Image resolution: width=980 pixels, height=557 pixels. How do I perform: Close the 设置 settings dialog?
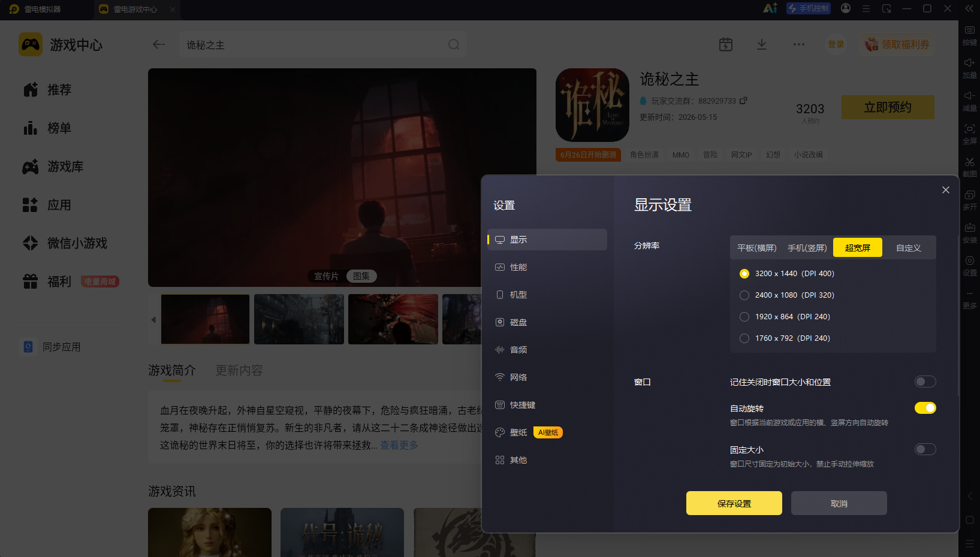click(x=946, y=190)
